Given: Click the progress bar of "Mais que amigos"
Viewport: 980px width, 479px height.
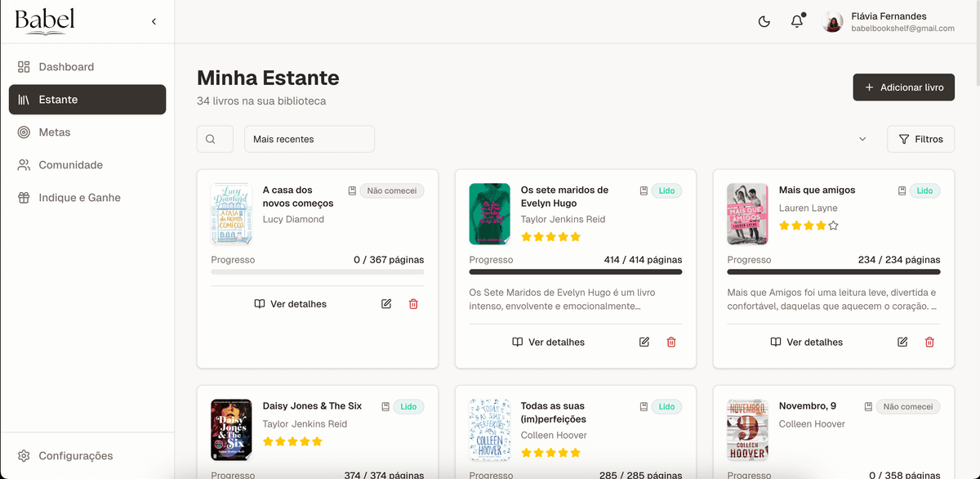Looking at the screenshot, I should (x=833, y=272).
